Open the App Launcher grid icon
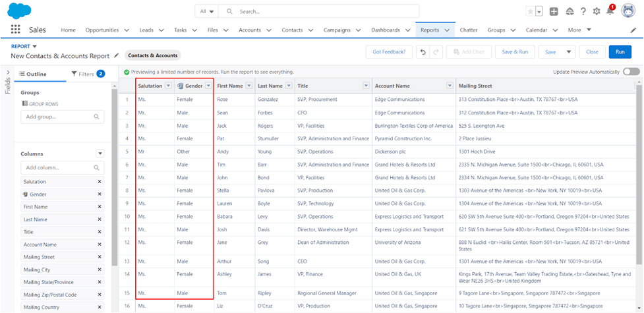This screenshot has height=313, width=644. [x=15, y=30]
